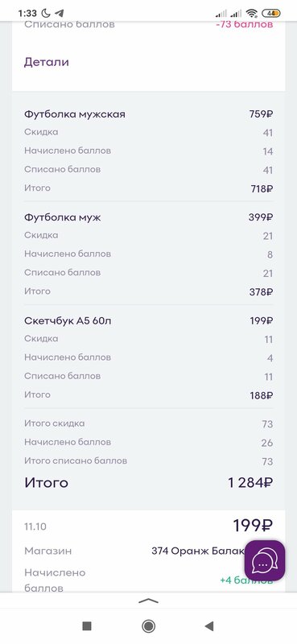The image size is (297, 644).
Task: Open the purple chat support bubble
Action: (x=265, y=560)
